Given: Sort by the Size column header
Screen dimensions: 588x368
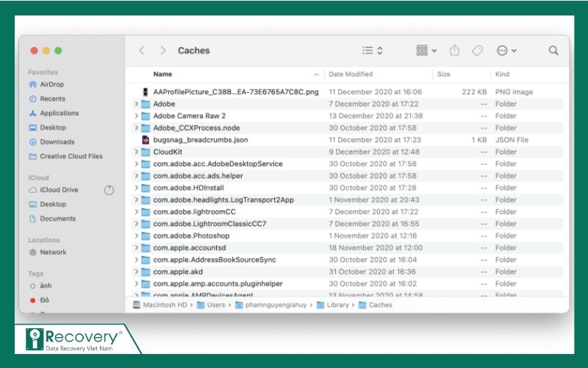Looking at the screenshot, I should pos(443,74).
